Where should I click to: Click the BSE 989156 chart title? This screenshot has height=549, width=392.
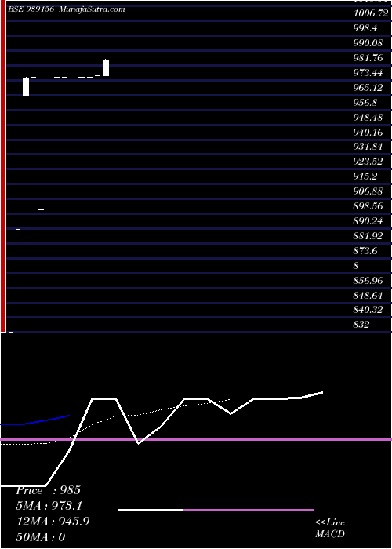point(31,9)
